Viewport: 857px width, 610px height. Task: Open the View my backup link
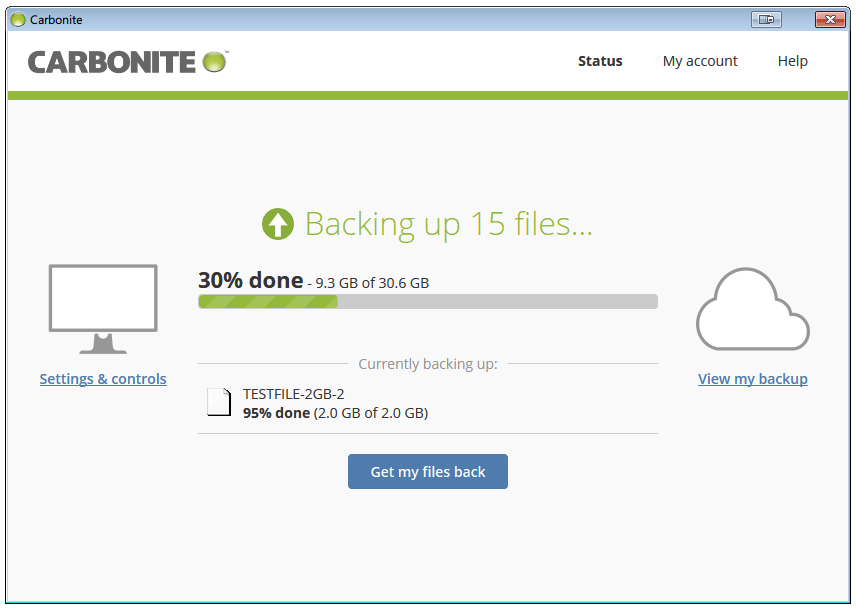753,379
